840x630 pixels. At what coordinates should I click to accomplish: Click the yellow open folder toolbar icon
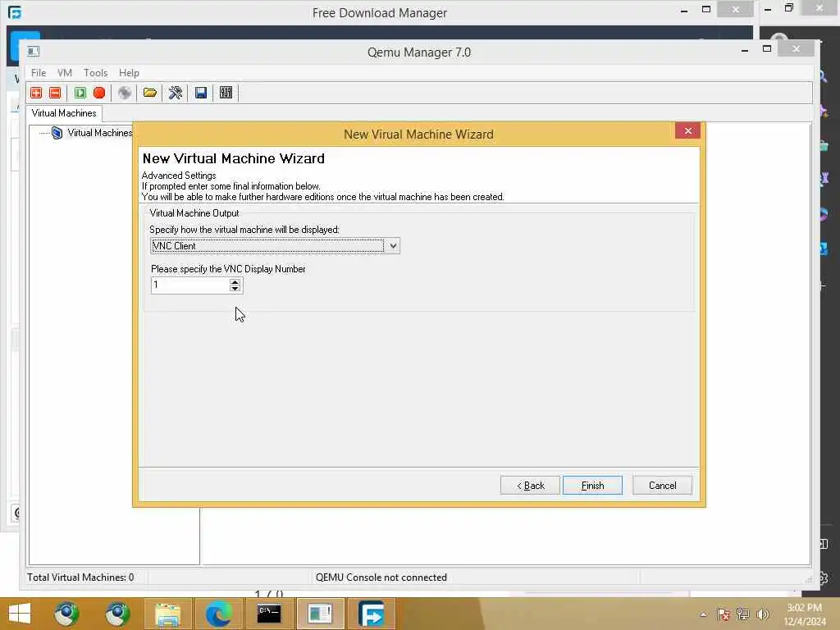click(150, 93)
